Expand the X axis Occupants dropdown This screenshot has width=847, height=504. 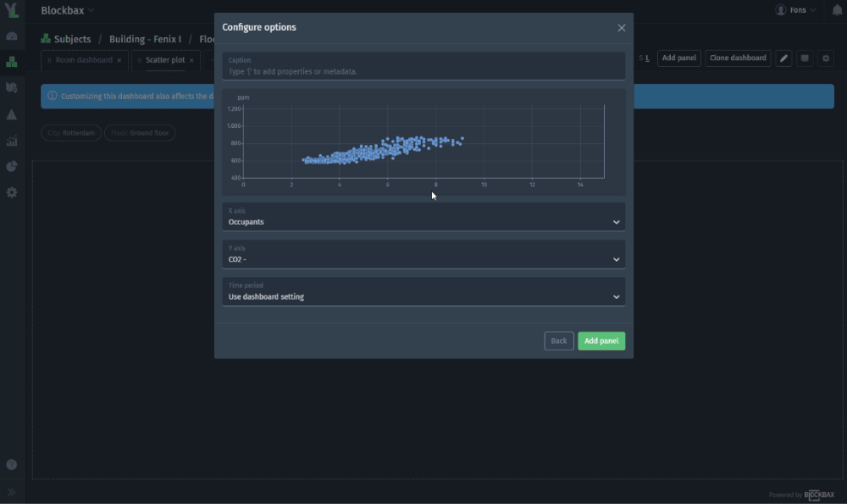[x=423, y=217]
